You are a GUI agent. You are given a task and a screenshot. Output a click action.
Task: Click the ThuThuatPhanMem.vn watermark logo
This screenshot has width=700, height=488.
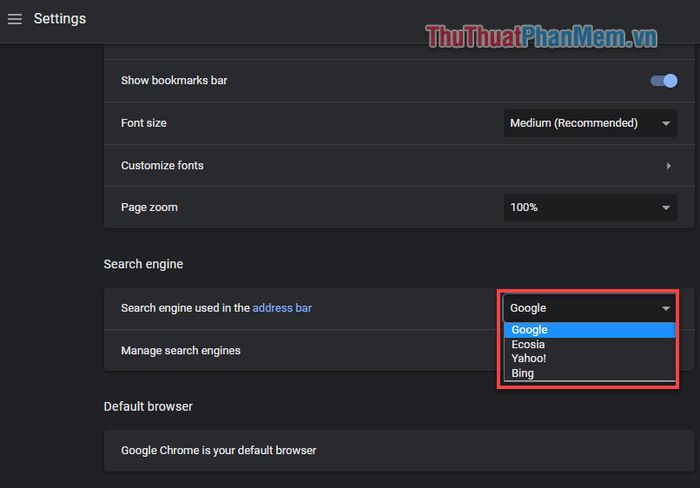pyautogui.click(x=541, y=37)
